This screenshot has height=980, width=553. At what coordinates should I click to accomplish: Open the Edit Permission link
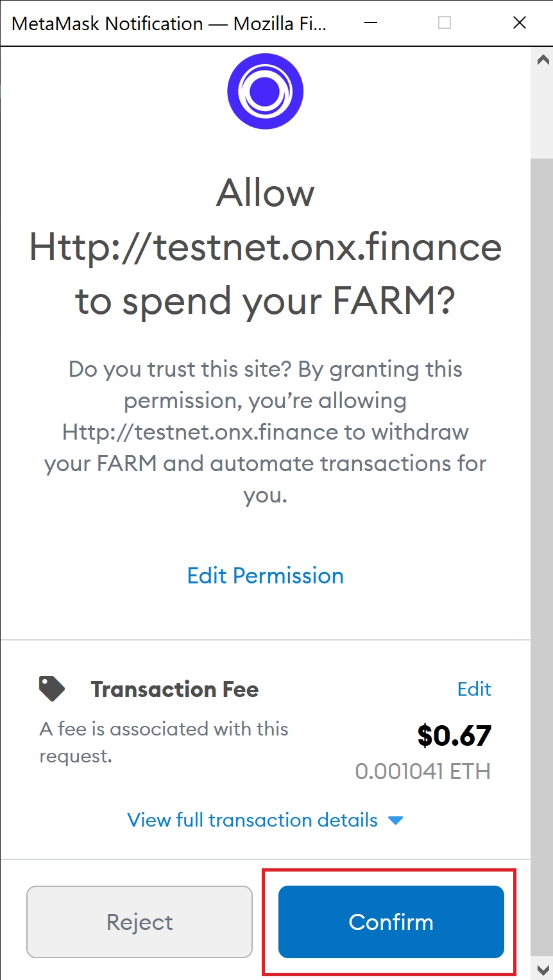tap(265, 576)
